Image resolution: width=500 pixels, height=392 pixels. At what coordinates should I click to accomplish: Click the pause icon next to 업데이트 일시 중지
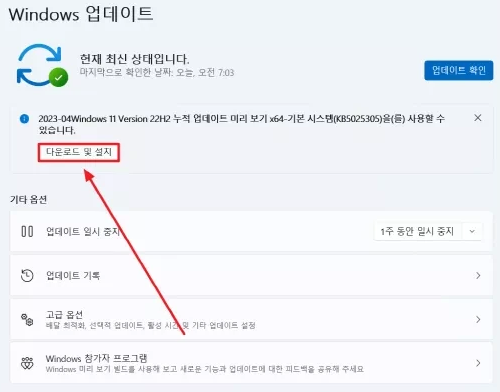[x=27, y=231]
